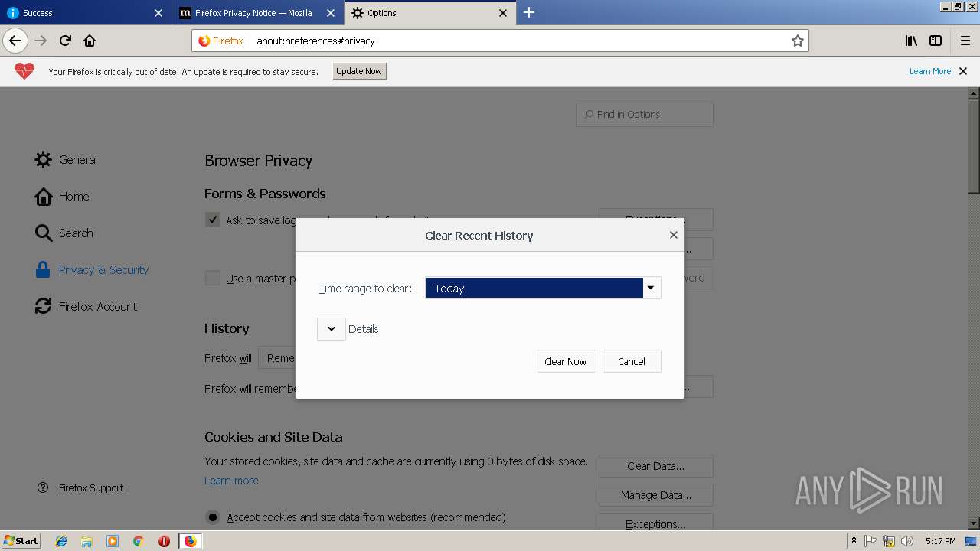980x551 pixels.
Task: Click the Clear Data... button
Action: click(x=655, y=466)
